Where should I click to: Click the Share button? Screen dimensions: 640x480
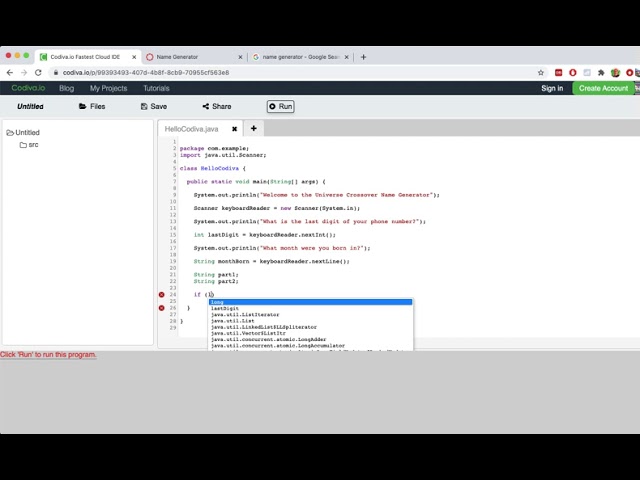[x=217, y=107]
